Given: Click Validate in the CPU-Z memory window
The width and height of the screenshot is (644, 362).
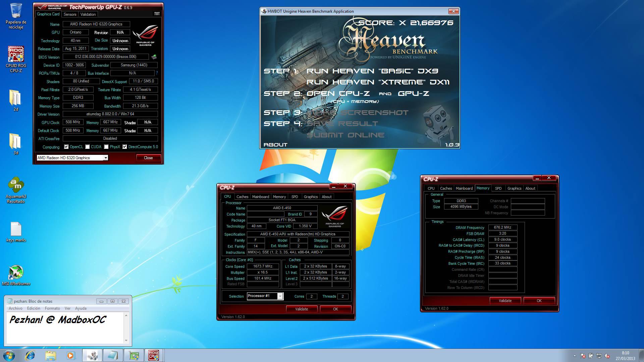Looking at the screenshot, I should pyautogui.click(x=505, y=301).
